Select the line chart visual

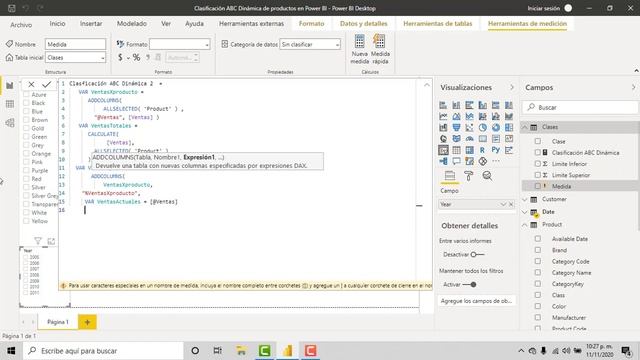point(443,116)
